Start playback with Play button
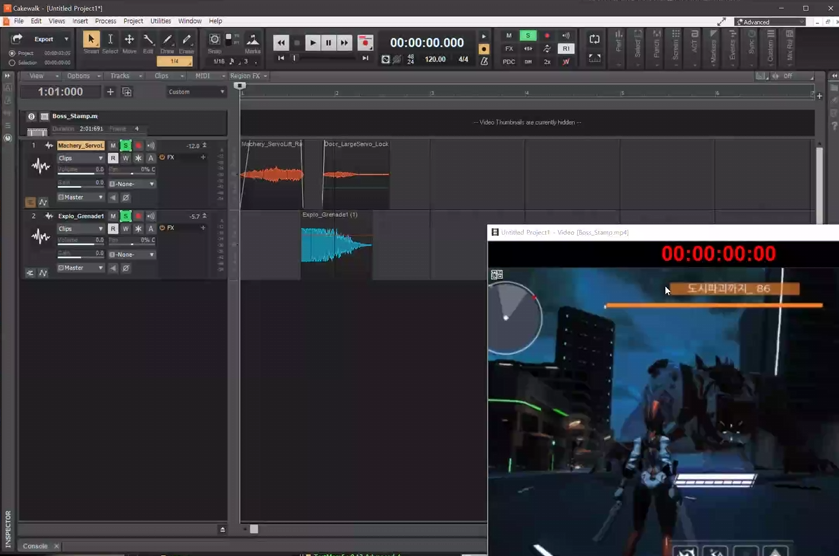 (312, 43)
